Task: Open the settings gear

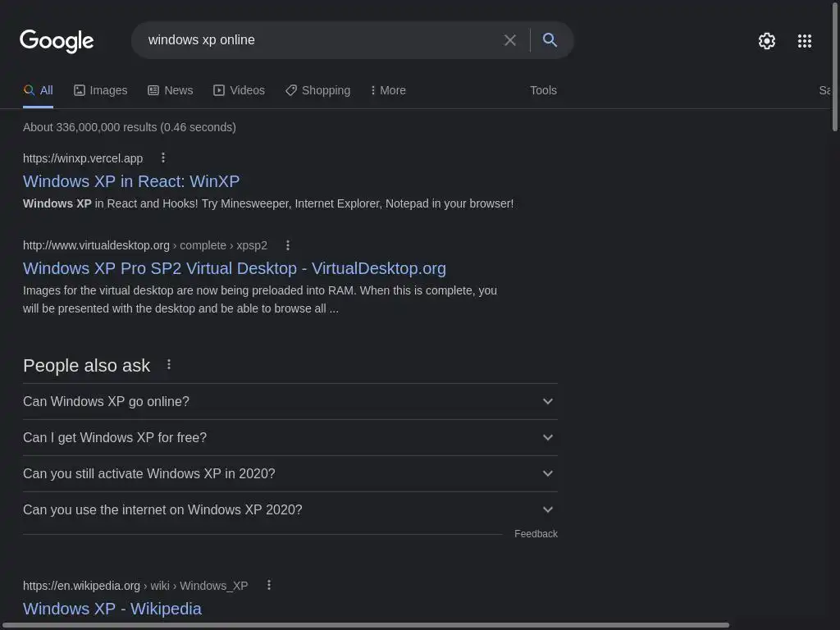Action: 766,41
